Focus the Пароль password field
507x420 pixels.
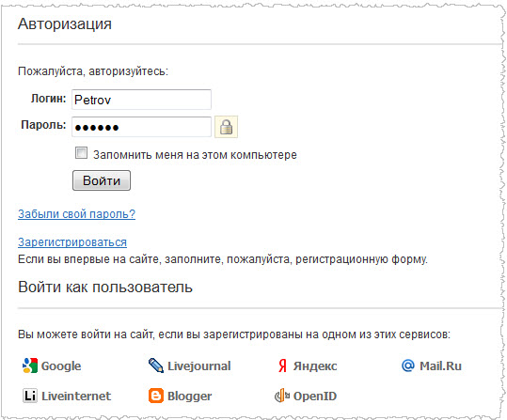(141, 127)
